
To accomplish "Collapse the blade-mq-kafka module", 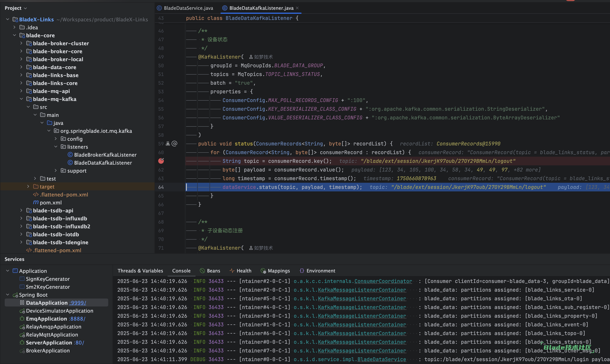I will tap(21, 99).
